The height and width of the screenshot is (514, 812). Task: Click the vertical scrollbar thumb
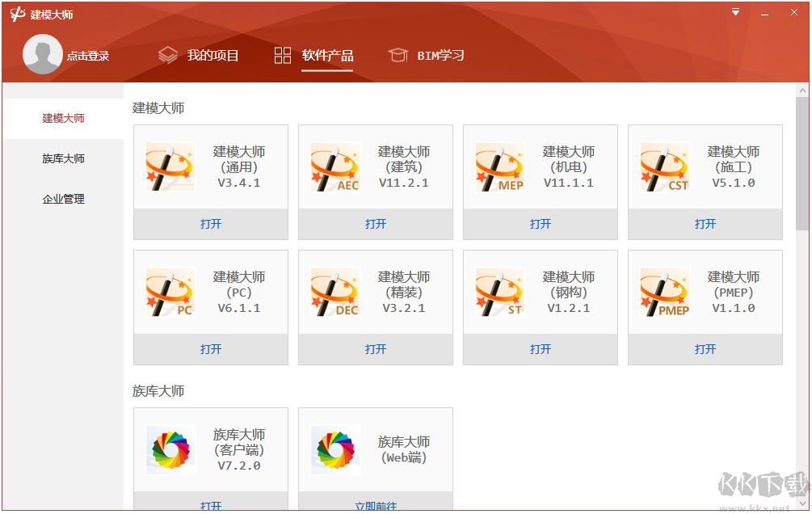pos(802,163)
